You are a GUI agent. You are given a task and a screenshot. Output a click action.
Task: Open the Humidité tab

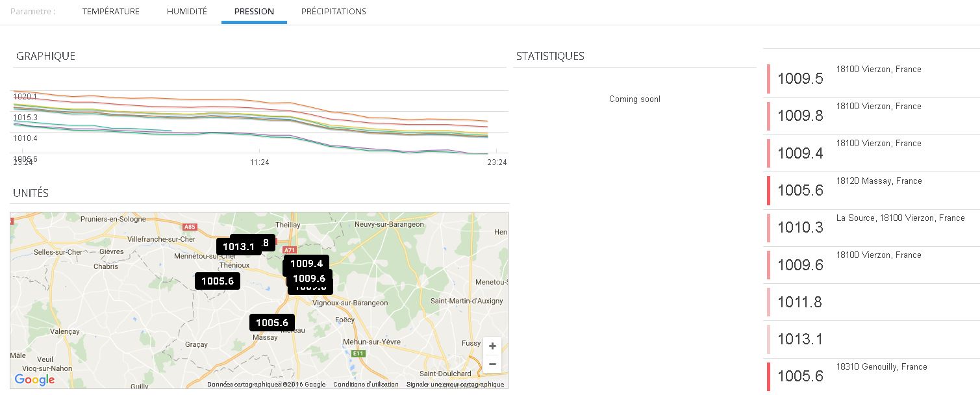click(187, 12)
